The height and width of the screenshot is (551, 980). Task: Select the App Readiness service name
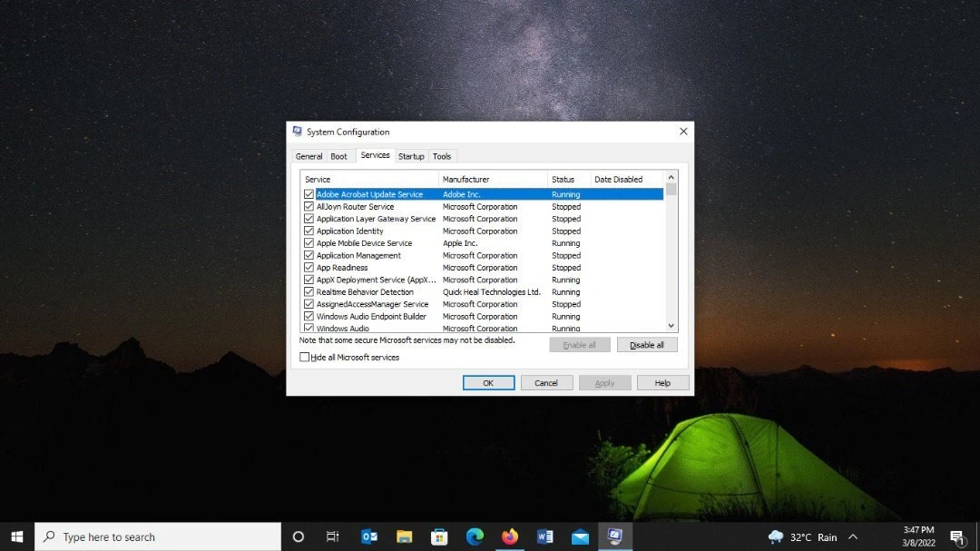point(342,268)
